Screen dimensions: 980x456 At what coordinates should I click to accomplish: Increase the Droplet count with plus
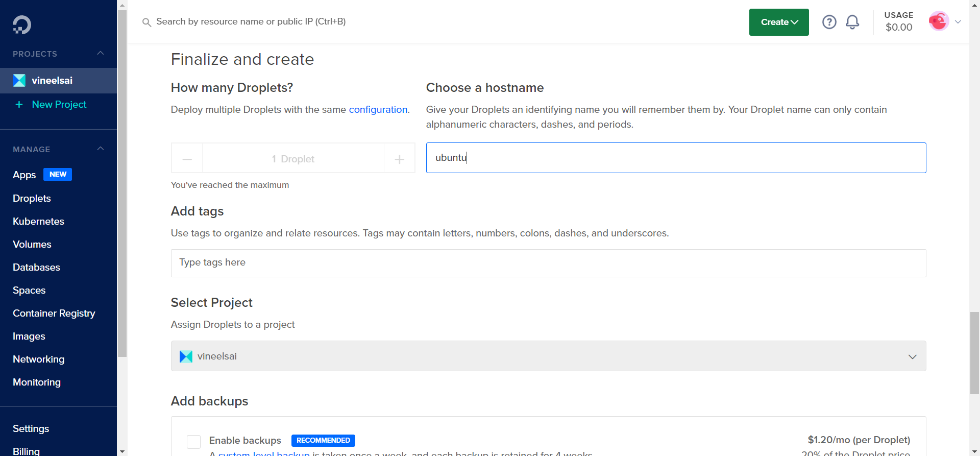[399, 159]
